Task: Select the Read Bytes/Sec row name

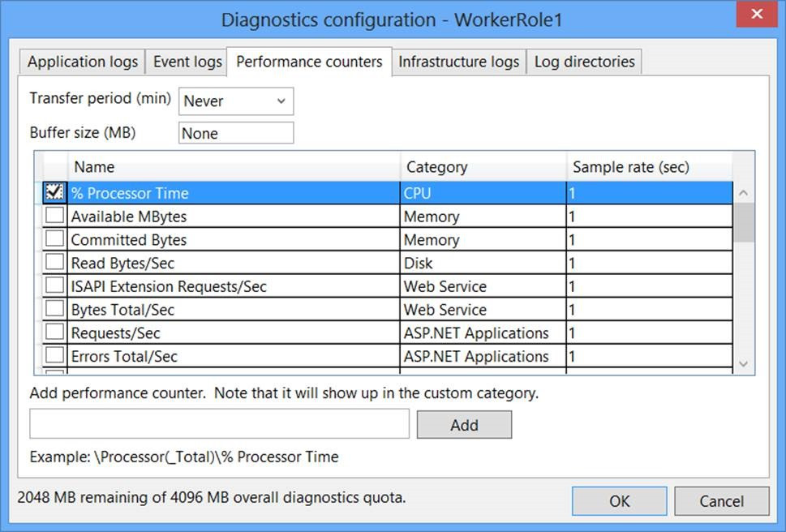Action: [234, 263]
